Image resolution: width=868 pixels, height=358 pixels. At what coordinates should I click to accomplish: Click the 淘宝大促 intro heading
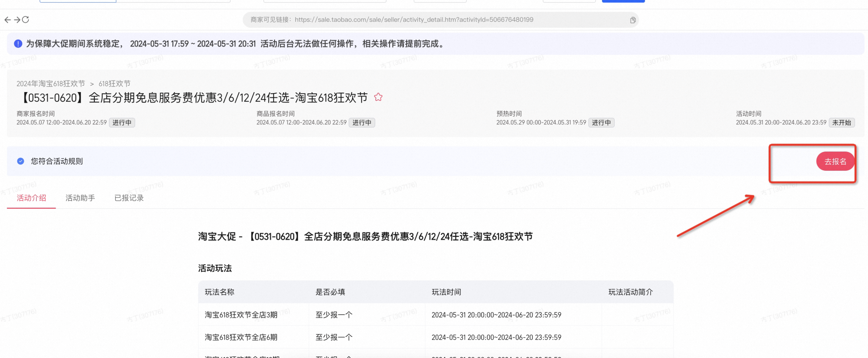[365, 236]
